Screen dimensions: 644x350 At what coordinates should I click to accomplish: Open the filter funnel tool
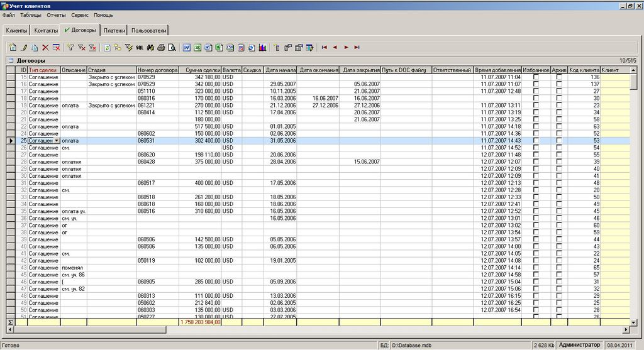click(70, 47)
